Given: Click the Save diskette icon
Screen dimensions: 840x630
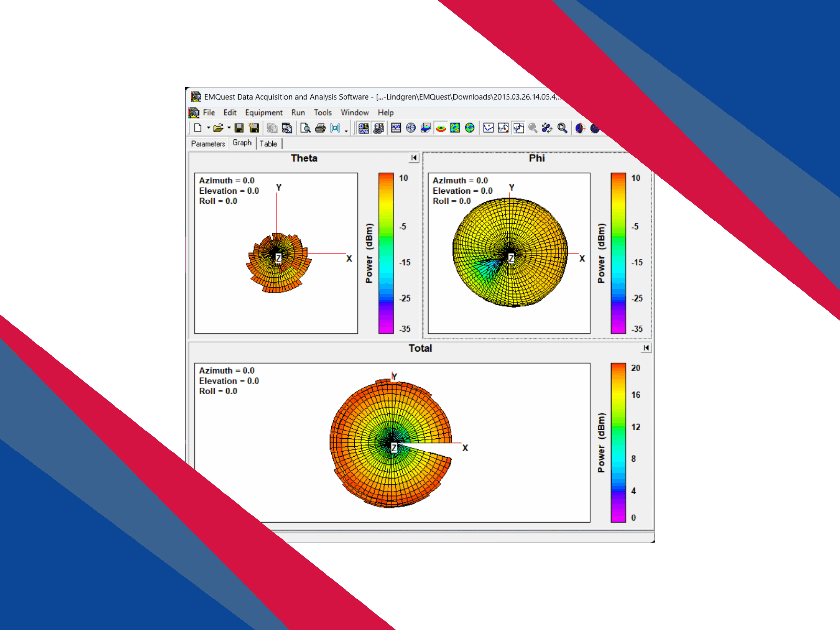Looking at the screenshot, I should click(x=239, y=128).
